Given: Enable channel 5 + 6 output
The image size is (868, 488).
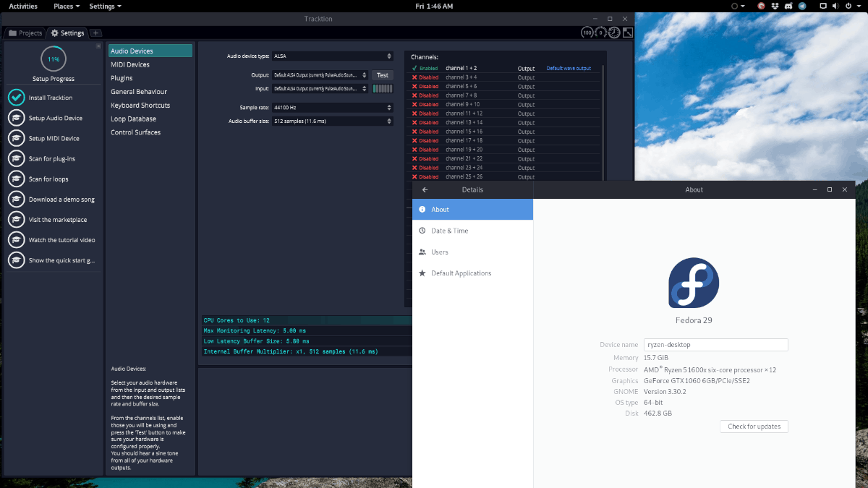Looking at the screenshot, I should 425,86.
